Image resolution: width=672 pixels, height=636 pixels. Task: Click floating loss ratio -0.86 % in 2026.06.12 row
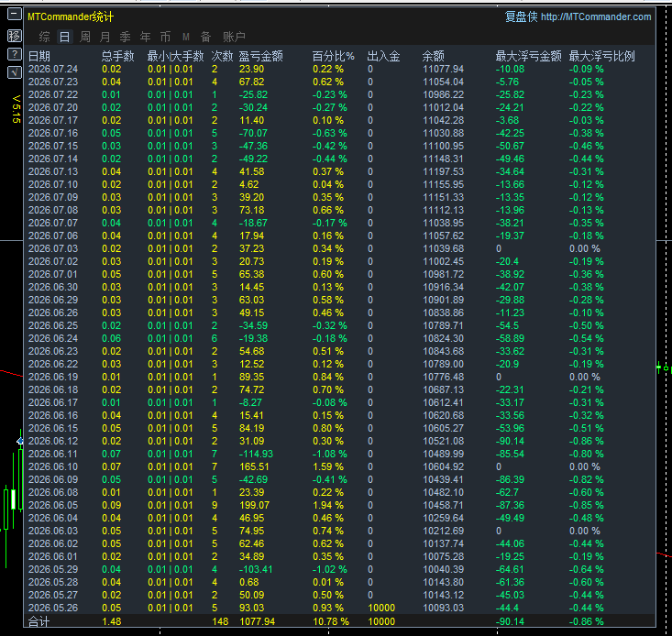[587, 441]
